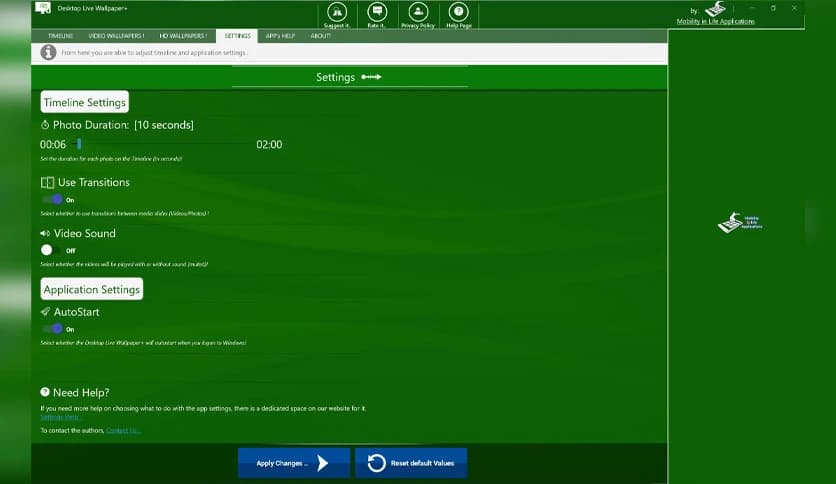
Task: Click the info icon in the hint bar
Action: [x=48, y=52]
